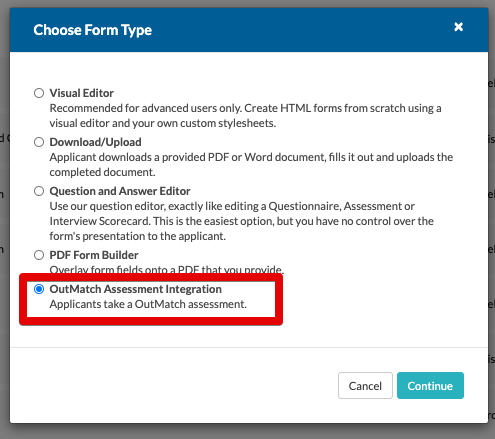495x439 pixels.
Task: Confirm with the Continue button
Action: click(x=430, y=386)
